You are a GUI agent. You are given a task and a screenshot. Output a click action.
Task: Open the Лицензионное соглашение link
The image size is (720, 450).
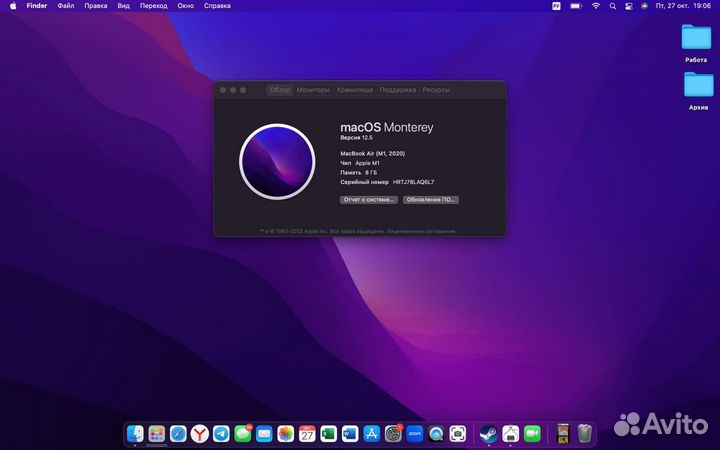421,231
